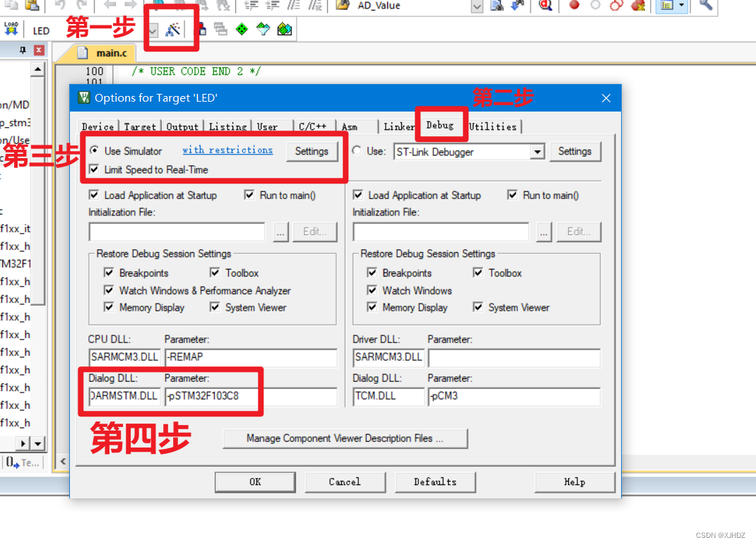
Task: Open Manage Run-Time Environment green diamond icon
Action: (242, 30)
